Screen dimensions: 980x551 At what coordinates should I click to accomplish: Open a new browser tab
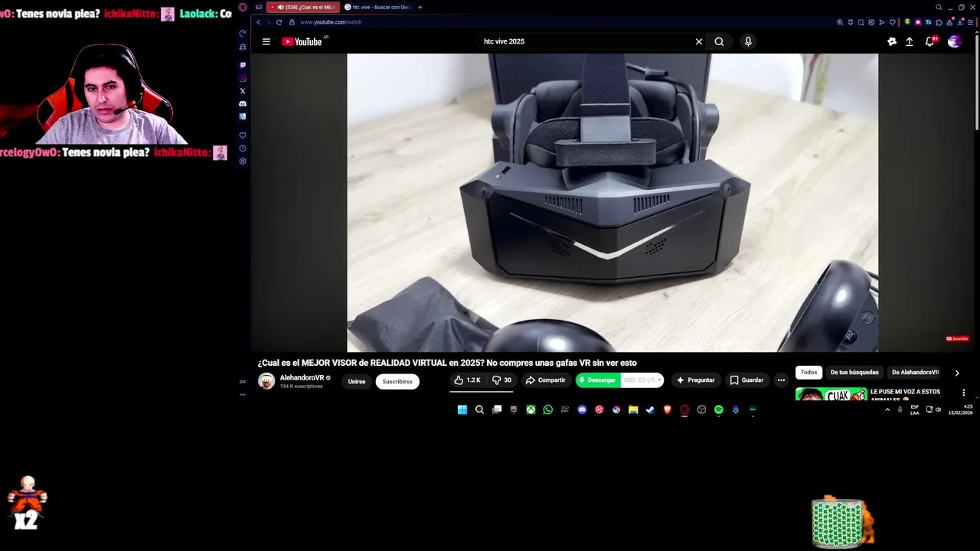pyautogui.click(x=420, y=7)
